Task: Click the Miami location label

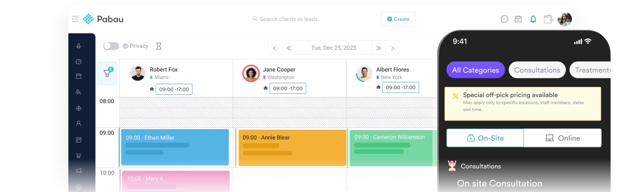Action: pos(161,77)
